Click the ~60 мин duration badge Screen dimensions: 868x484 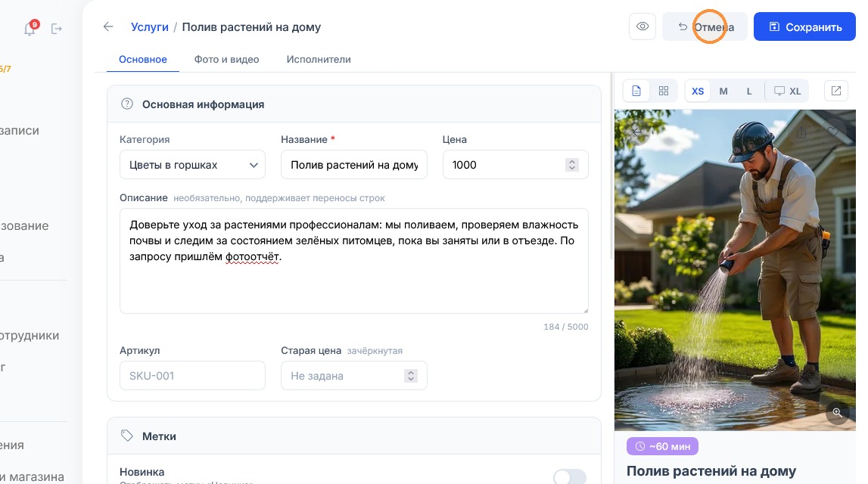(x=662, y=446)
